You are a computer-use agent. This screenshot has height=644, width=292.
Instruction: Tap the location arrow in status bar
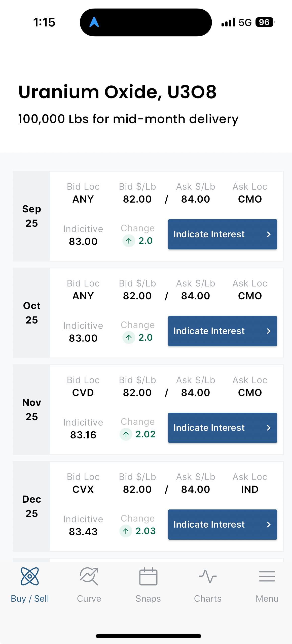94,22
